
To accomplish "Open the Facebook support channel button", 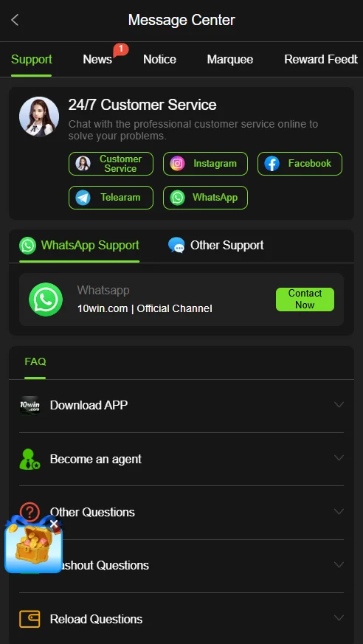I will pos(300,164).
